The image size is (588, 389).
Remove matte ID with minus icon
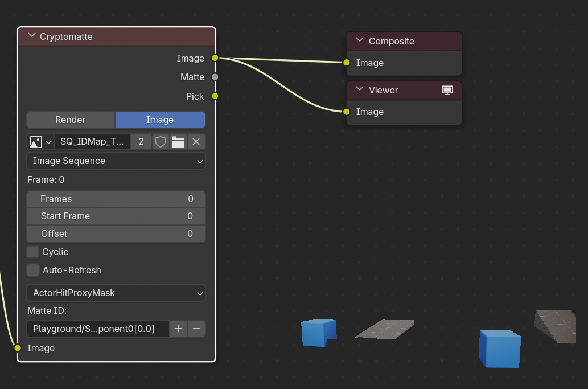pos(196,329)
